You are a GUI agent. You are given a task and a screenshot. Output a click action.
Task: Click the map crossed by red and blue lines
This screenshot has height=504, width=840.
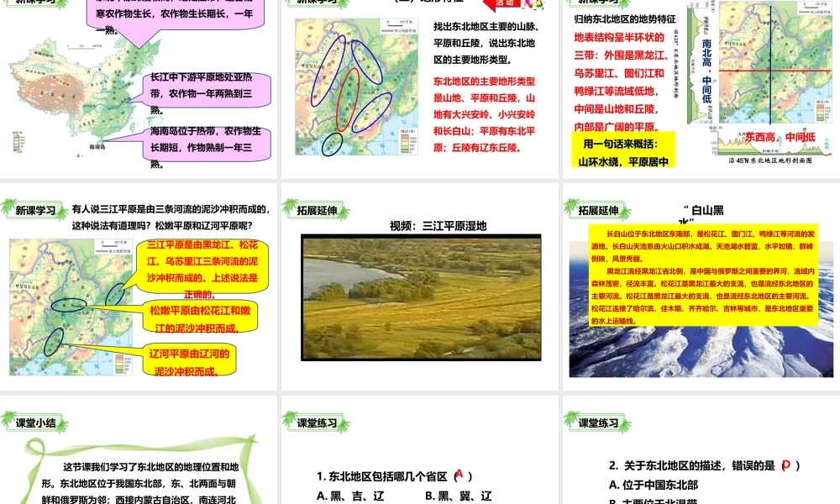pos(775,63)
